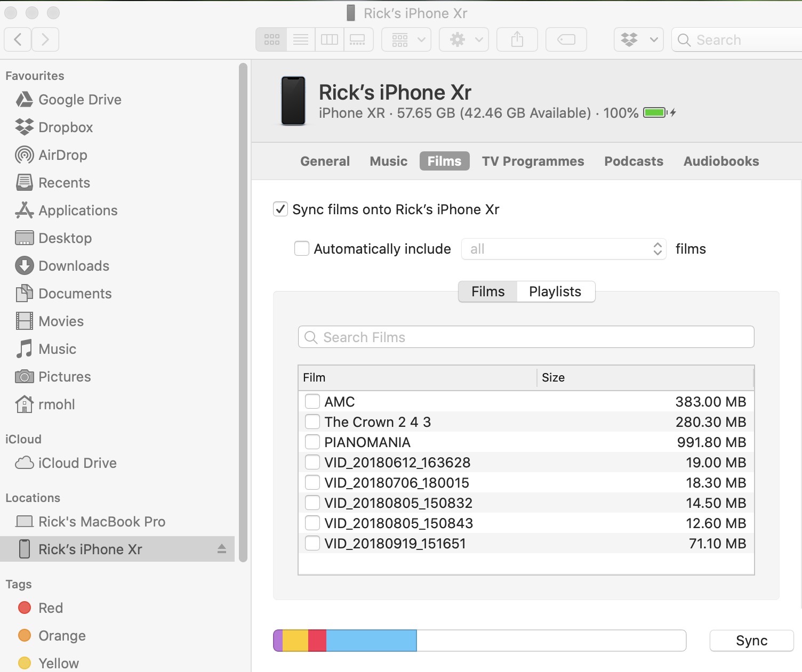This screenshot has height=672, width=802.
Task: Click the blue storage bar segment
Action: (371, 641)
